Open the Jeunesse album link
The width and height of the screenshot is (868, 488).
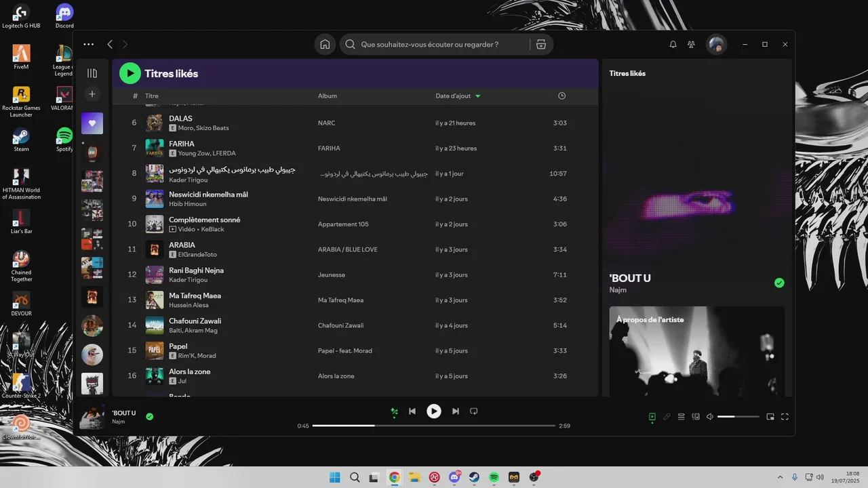[x=332, y=275]
